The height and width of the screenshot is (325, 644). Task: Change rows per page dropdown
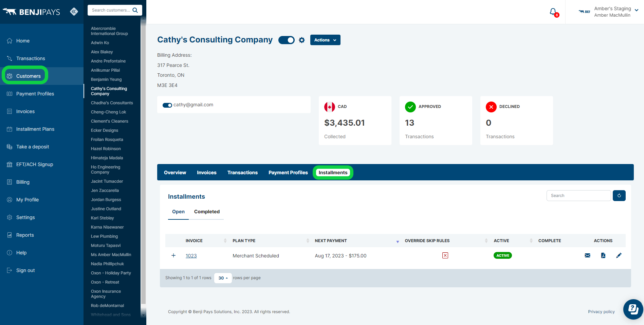(223, 278)
